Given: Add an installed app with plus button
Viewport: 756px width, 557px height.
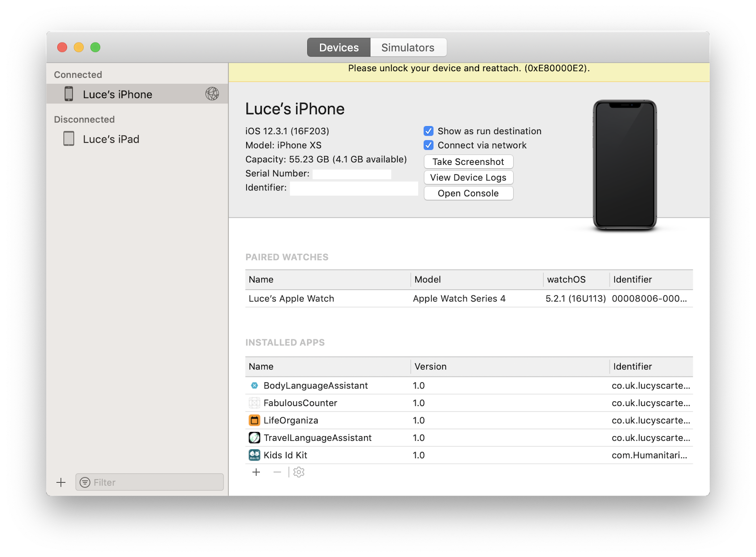Looking at the screenshot, I should [x=256, y=472].
